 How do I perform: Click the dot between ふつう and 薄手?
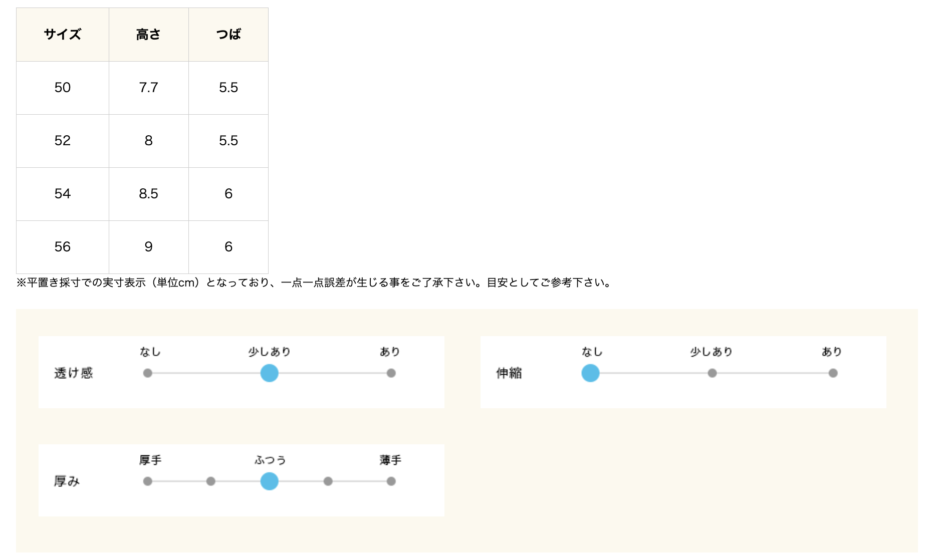328,481
